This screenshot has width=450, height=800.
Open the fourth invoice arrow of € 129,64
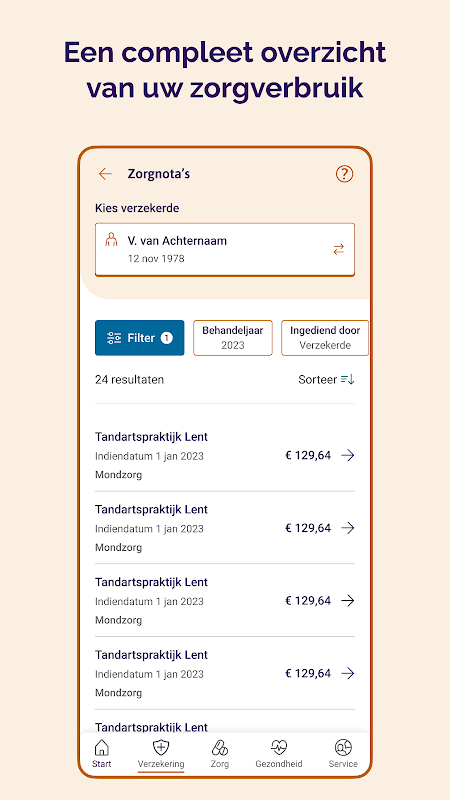348,673
